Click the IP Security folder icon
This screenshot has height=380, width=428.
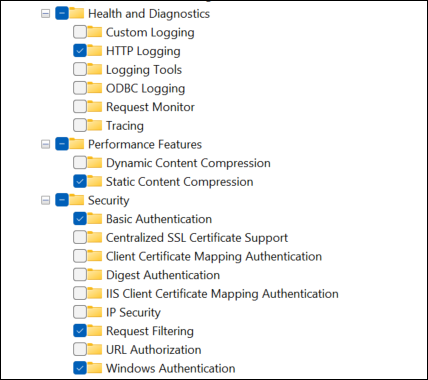pyautogui.click(x=95, y=312)
